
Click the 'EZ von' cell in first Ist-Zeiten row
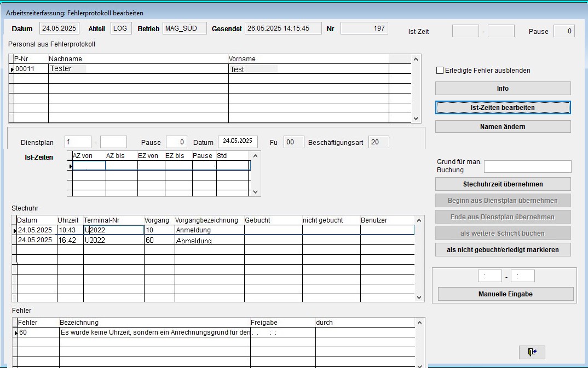151,166
